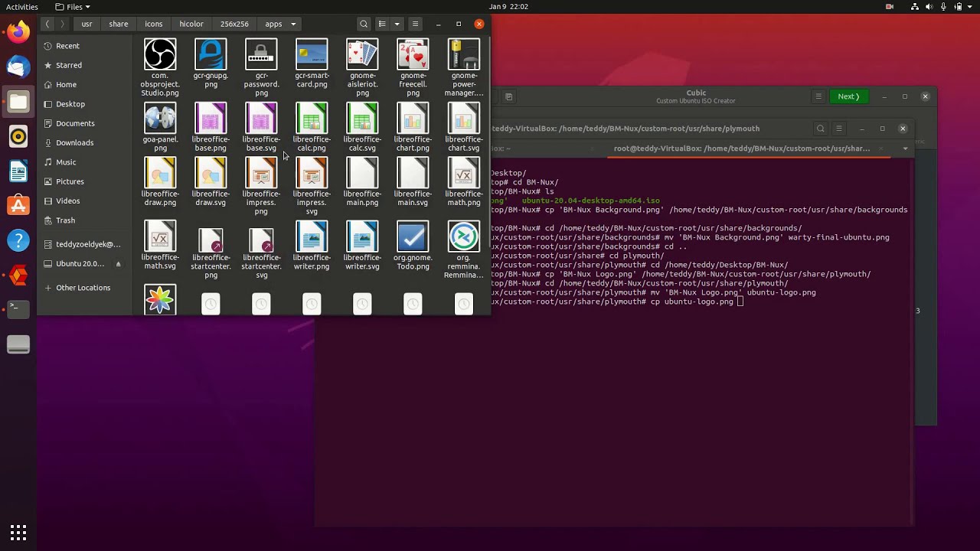This screenshot has height=551, width=980.
Task: Click the screen recording indicator in top bar
Action: pos(890,7)
